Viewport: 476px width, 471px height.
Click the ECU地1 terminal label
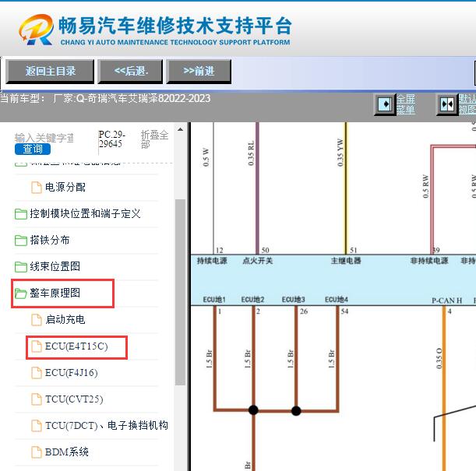tap(214, 300)
